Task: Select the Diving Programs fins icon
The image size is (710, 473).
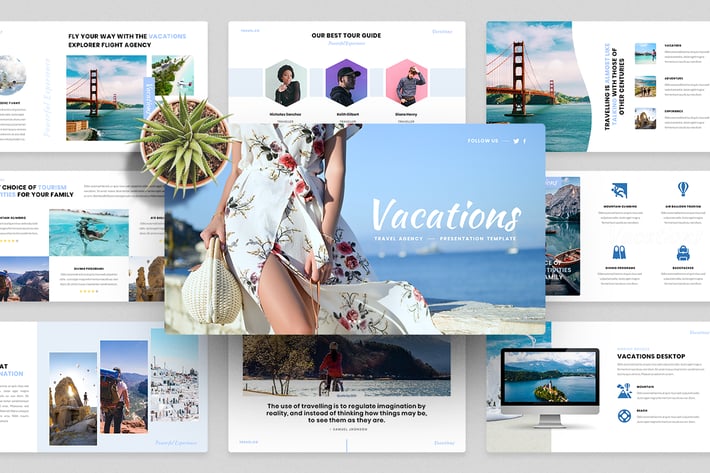Action: click(619, 253)
